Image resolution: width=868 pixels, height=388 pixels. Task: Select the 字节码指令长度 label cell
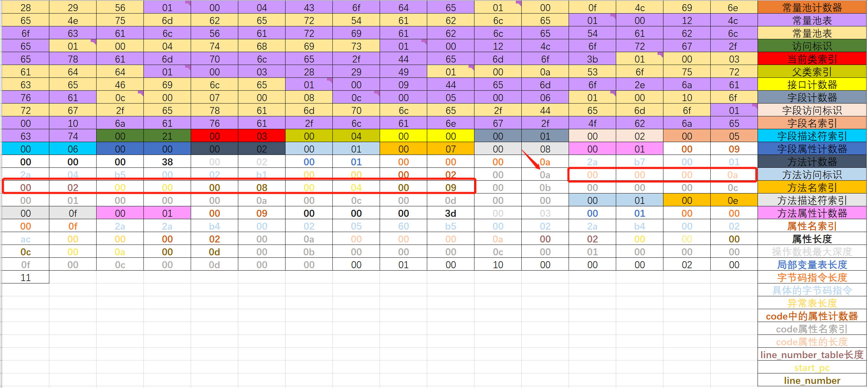812,278
